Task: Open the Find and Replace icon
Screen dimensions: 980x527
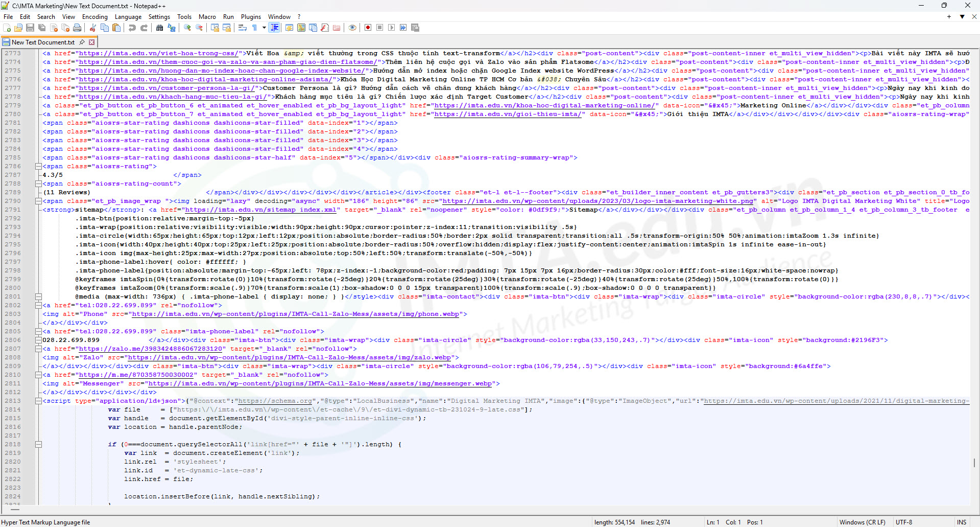Action: pyautogui.click(x=171, y=28)
